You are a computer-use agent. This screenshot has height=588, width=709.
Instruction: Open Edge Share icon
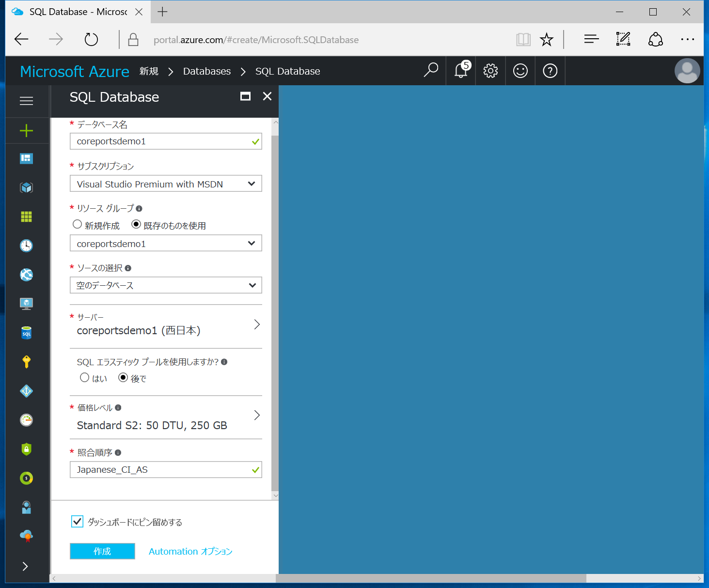pos(655,39)
